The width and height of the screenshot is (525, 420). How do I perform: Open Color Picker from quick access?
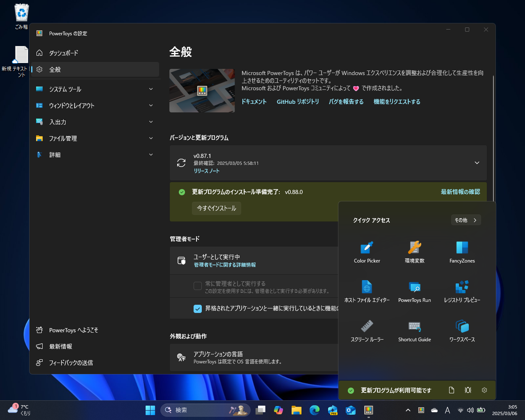click(366, 252)
